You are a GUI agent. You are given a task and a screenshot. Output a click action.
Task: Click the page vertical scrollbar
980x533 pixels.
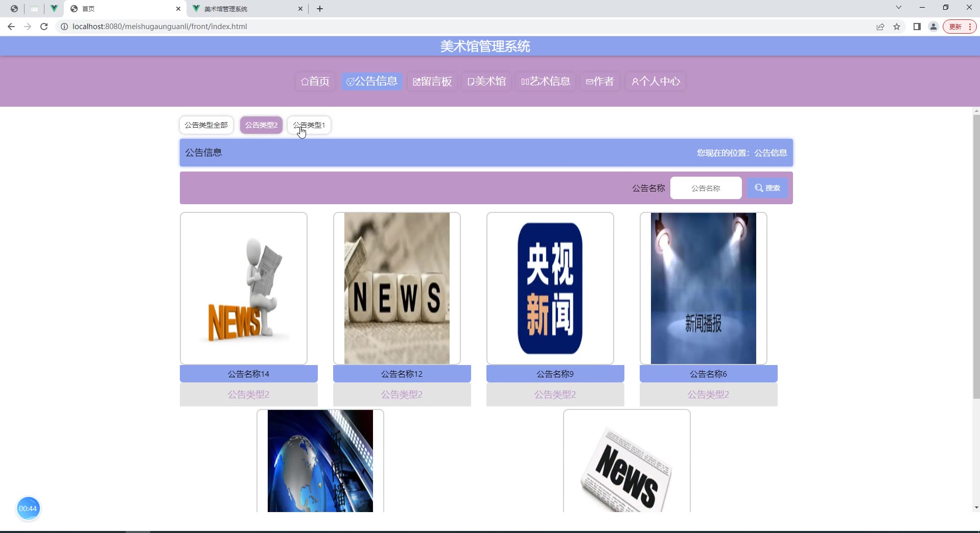coord(976,256)
